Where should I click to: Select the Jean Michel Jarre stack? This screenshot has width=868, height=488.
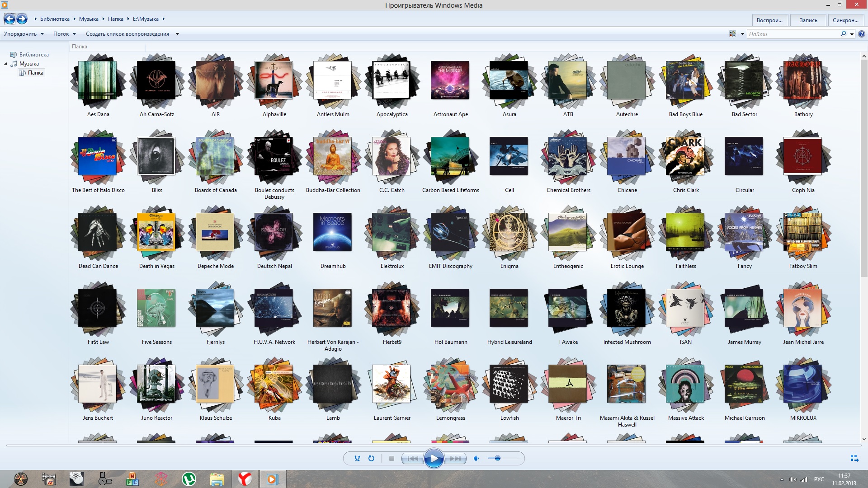click(x=803, y=308)
